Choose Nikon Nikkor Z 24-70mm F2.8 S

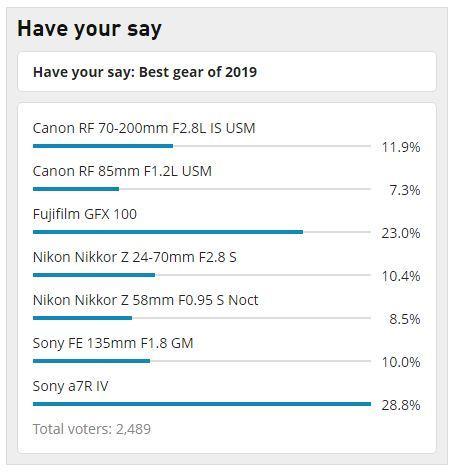[x=134, y=257]
